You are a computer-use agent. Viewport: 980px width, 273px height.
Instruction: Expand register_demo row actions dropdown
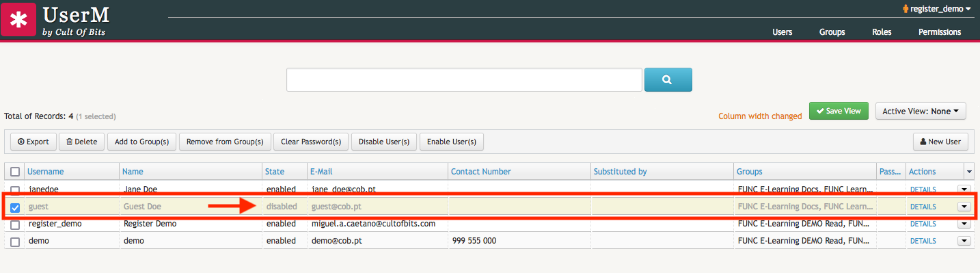click(964, 224)
